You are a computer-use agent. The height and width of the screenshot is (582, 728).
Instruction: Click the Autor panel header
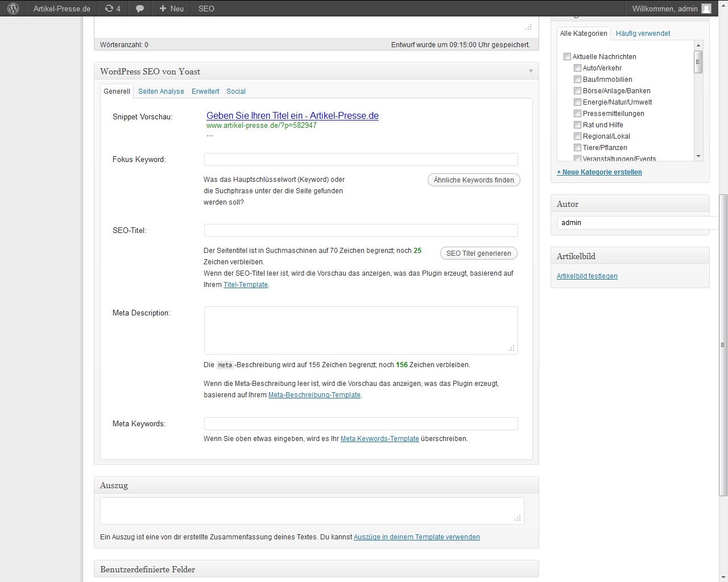630,203
